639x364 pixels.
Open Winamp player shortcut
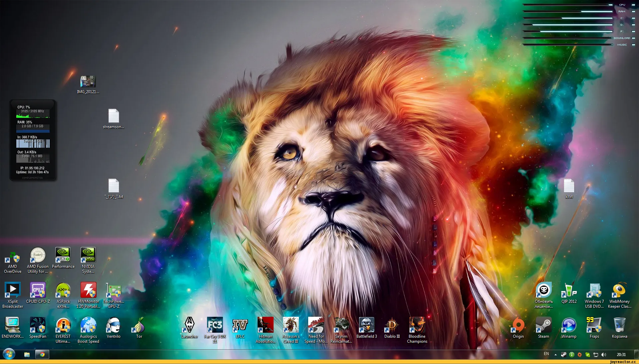coord(569,328)
